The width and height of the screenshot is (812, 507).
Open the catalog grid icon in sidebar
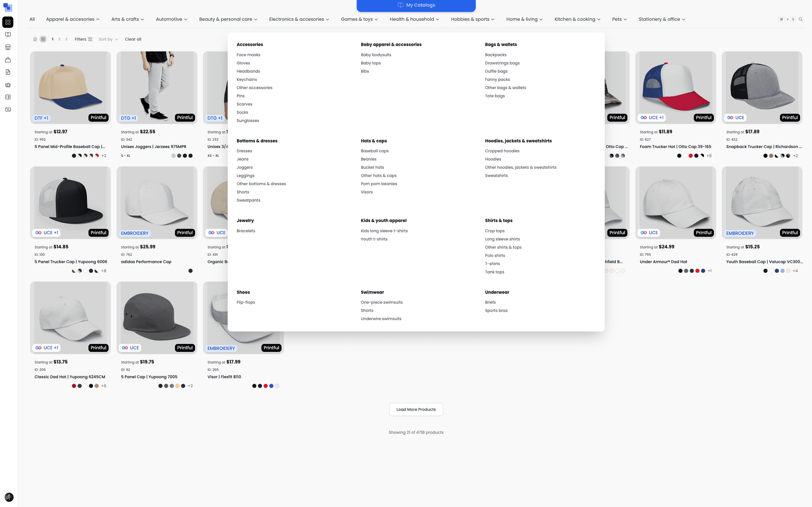coord(8,22)
